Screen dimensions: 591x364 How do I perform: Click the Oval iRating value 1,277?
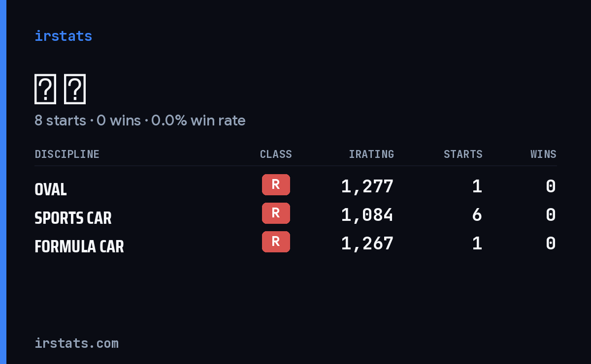(x=367, y=186)
